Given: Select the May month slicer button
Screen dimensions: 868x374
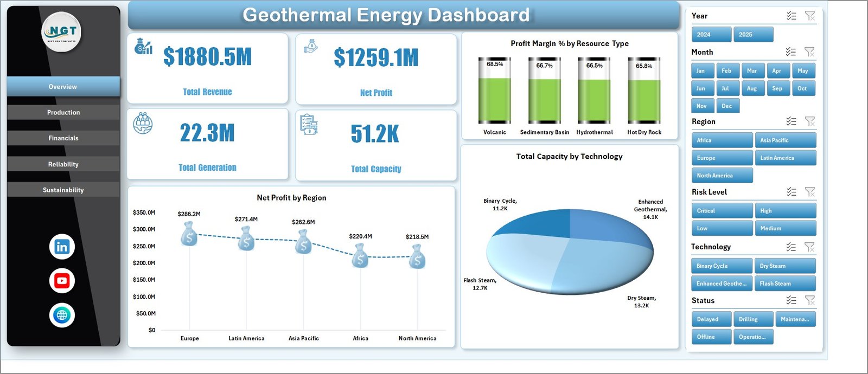Looking at the screenshot, I should (803, 71).
